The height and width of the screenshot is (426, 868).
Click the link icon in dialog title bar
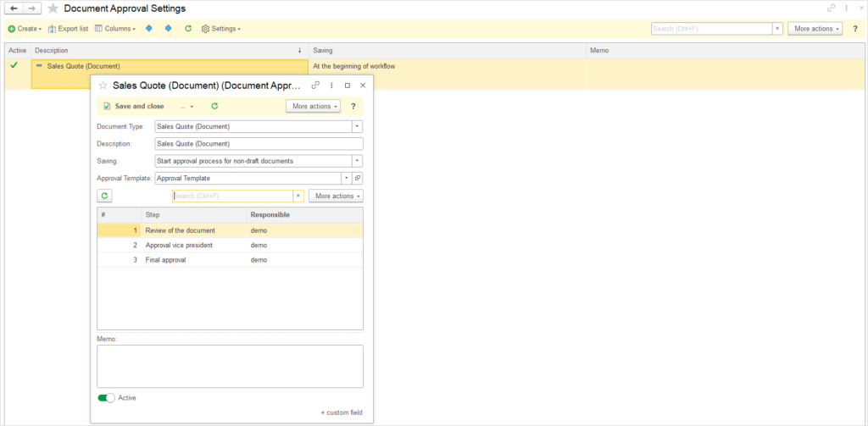(x=316, y=86)
